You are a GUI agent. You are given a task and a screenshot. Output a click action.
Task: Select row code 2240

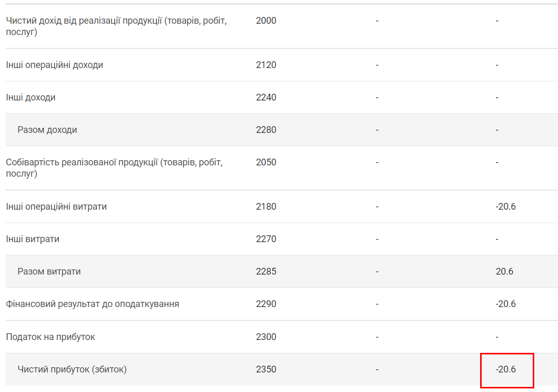click(266, 97)
